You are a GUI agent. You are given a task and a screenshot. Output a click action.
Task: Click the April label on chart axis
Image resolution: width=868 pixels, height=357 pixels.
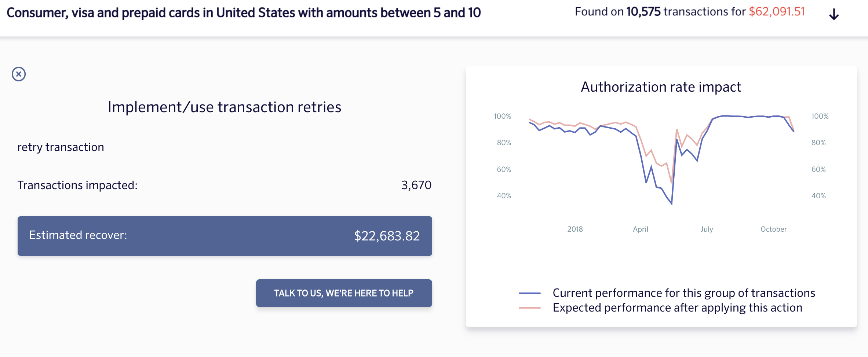click(641, 229)
